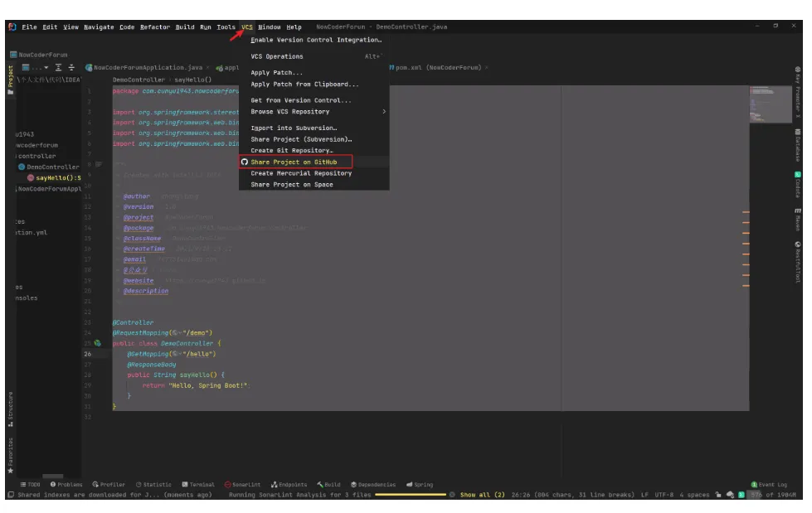Click Collapse All icon in Project panel
This screenshot has height=513, width=812.
pyautogui.click(x=71, y=67)
